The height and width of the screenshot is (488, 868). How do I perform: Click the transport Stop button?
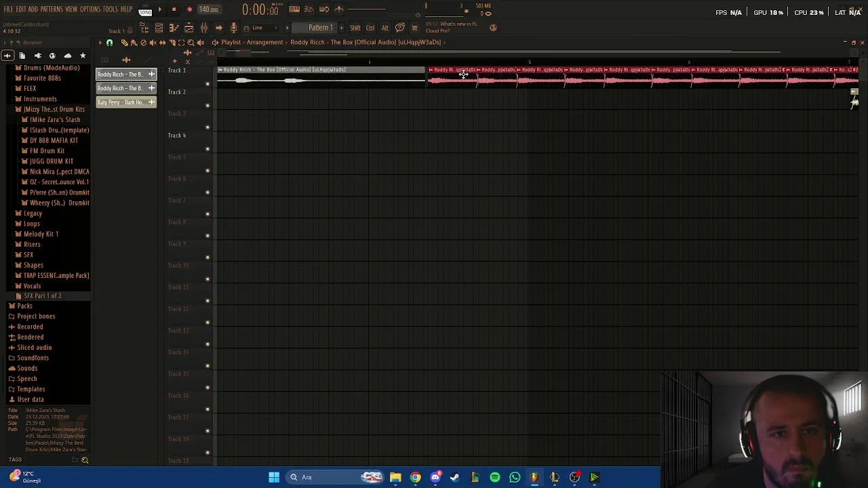(174, 9)
